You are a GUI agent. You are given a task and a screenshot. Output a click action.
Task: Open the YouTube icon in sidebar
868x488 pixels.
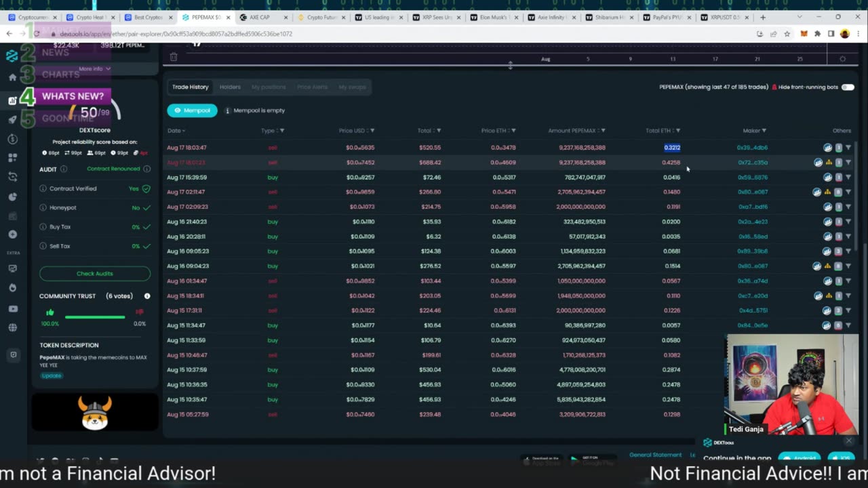[12, 309]
